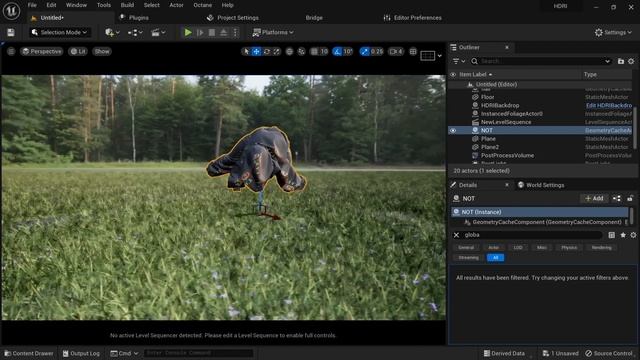Save the current level with the disk icon
This screenshot has height=360, width=640.
click(x=11, y=32)
